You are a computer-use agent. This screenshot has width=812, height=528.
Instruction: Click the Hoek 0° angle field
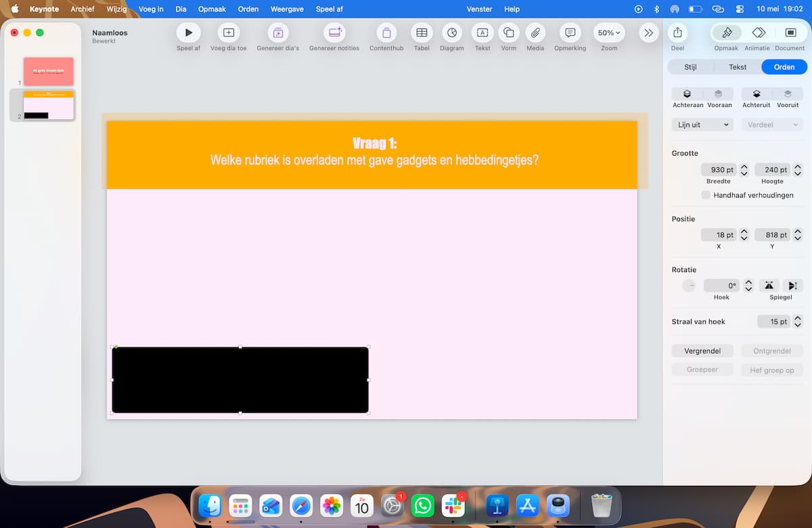coord(721,286)
